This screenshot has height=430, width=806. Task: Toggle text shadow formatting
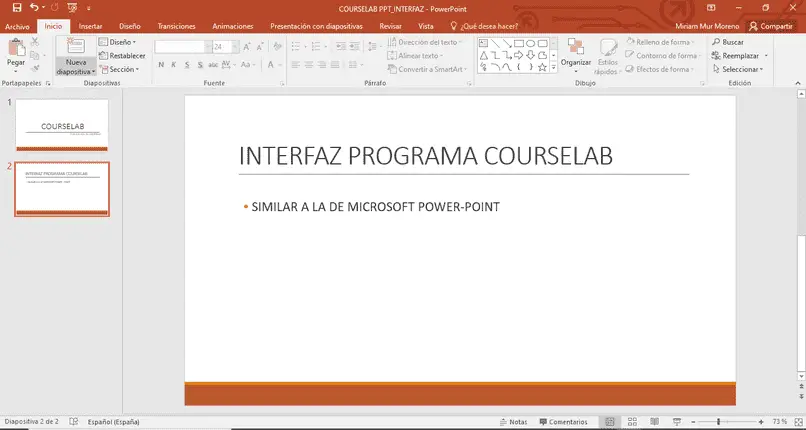coord(200,65)
